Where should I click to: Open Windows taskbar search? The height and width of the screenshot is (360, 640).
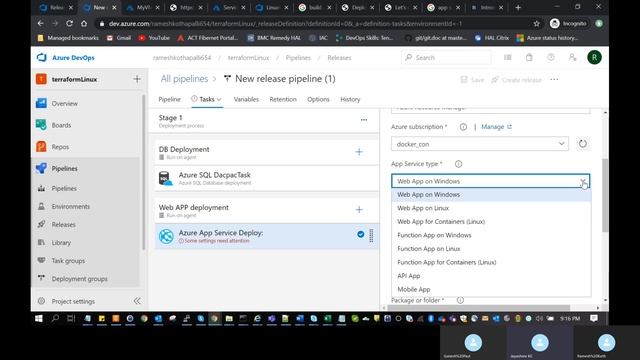click(55, 318)
